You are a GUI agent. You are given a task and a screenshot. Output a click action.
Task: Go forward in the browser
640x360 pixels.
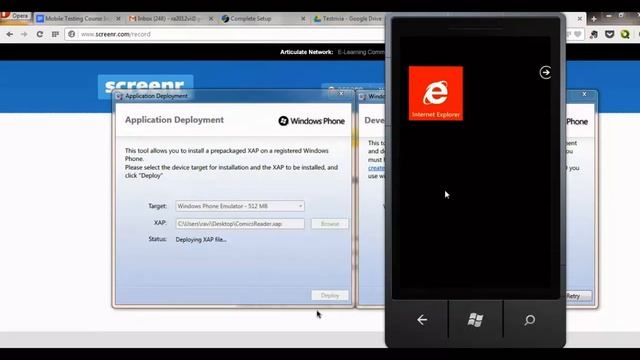tap(24, 34)
